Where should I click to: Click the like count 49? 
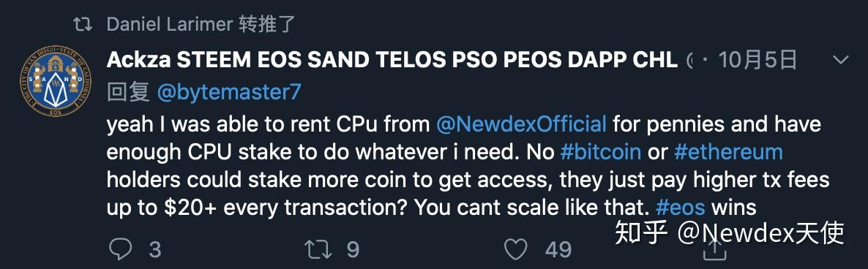click(558, 250)
